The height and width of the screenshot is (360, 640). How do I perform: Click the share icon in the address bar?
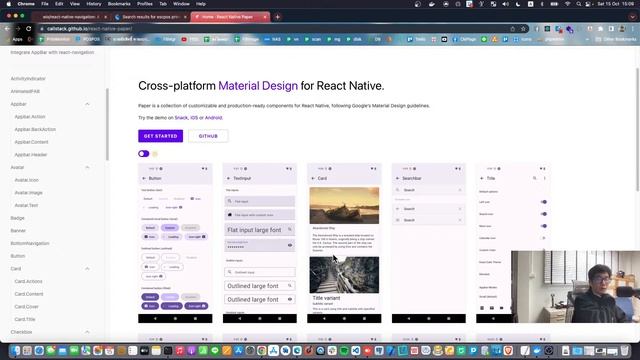tap(513, 29)
